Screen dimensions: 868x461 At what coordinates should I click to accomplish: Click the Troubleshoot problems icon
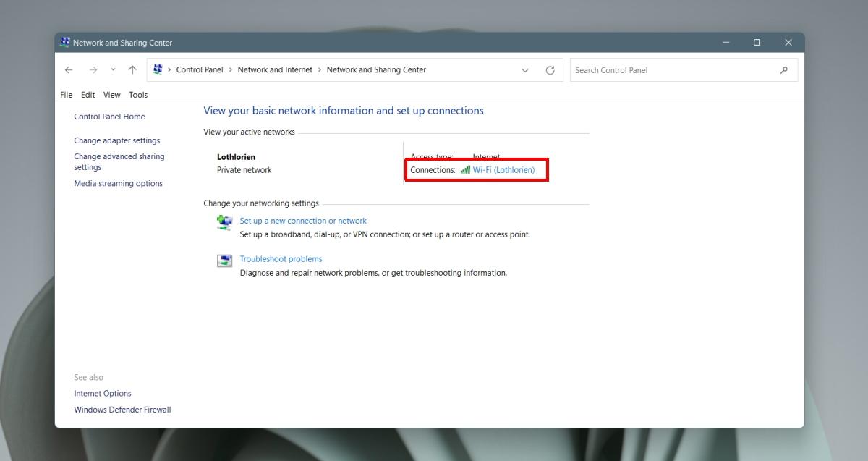coord(224,261)
